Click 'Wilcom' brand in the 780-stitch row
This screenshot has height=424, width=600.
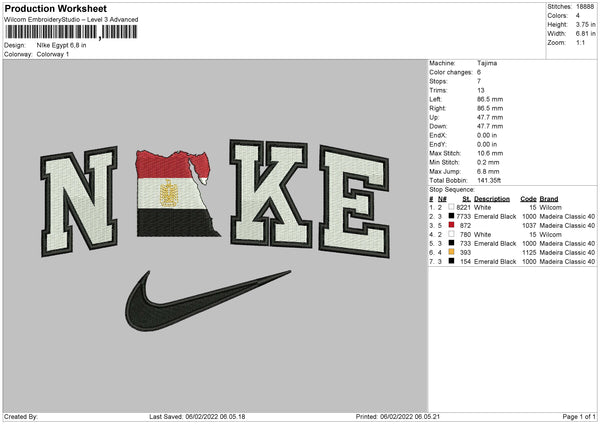[551, 235]
